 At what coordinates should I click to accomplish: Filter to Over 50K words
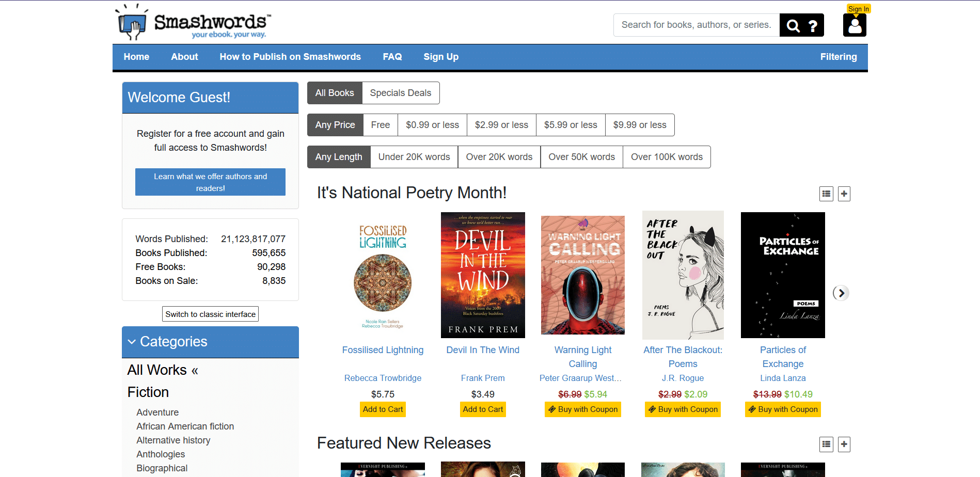click(x=582, y=157)
